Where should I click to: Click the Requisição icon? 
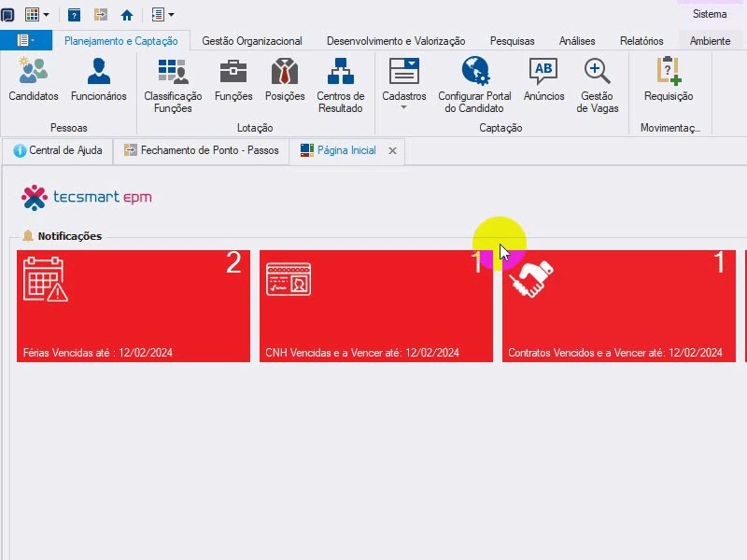669,79
